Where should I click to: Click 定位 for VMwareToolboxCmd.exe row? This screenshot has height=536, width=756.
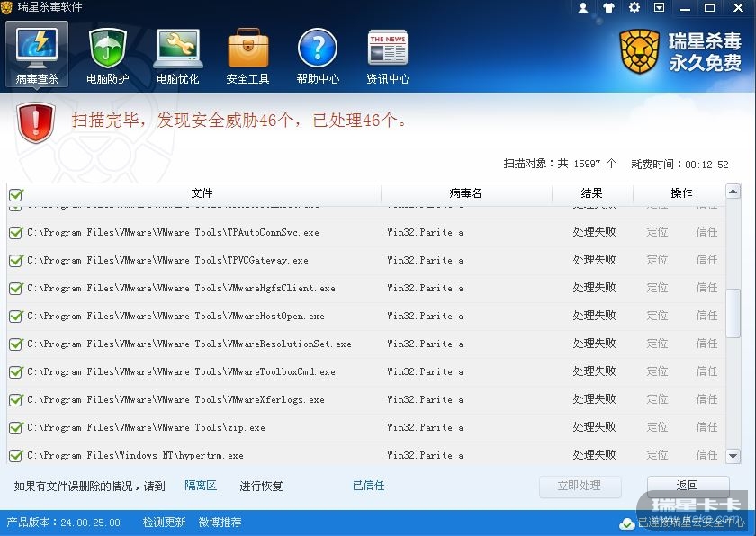pos(657,371)
